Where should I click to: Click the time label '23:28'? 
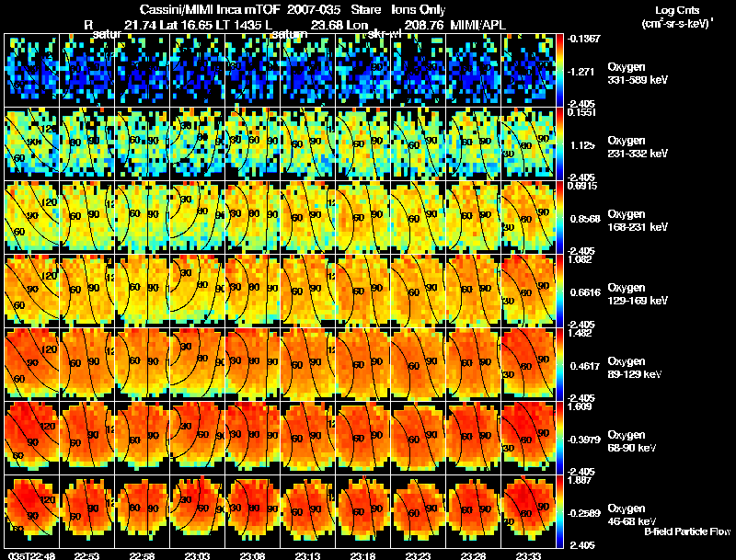[474, 555]
